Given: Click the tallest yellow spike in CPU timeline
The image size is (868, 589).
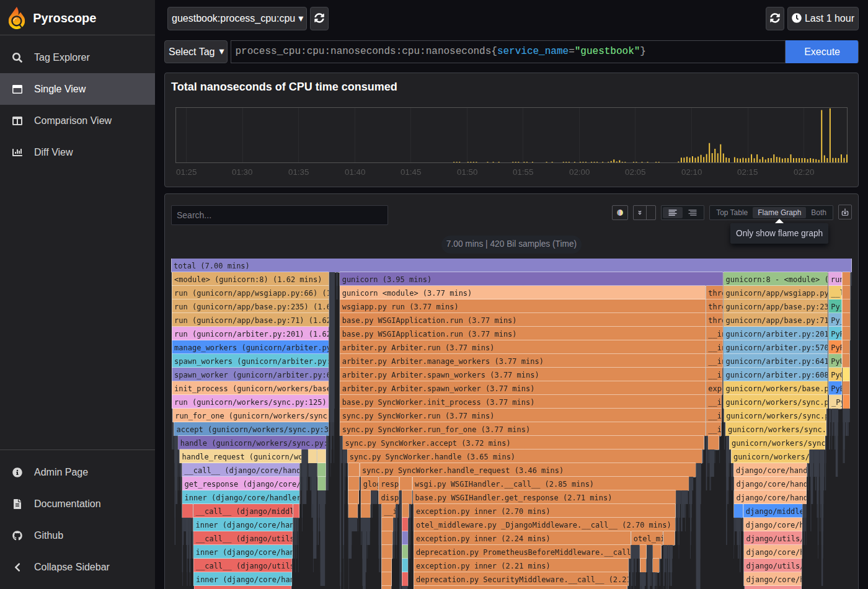Looking at the screenshot, I should click(x=830, y=135).
